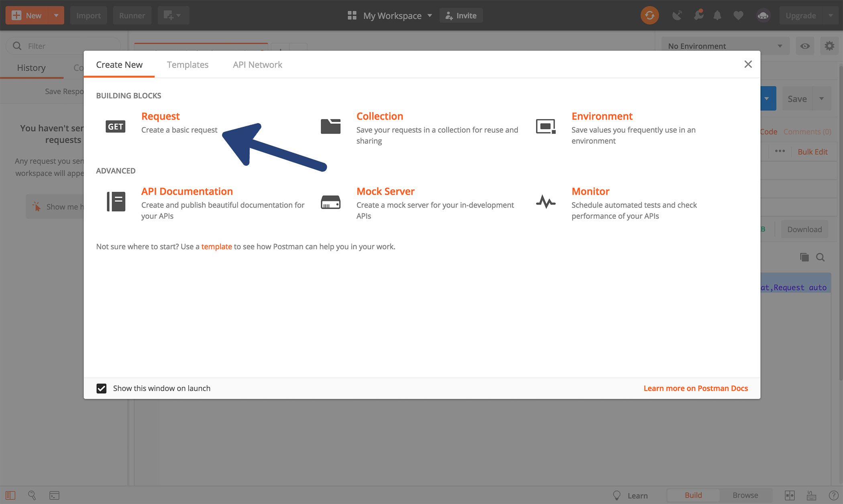
Task: Open the My Workspace dropdown
Action: 397,16
